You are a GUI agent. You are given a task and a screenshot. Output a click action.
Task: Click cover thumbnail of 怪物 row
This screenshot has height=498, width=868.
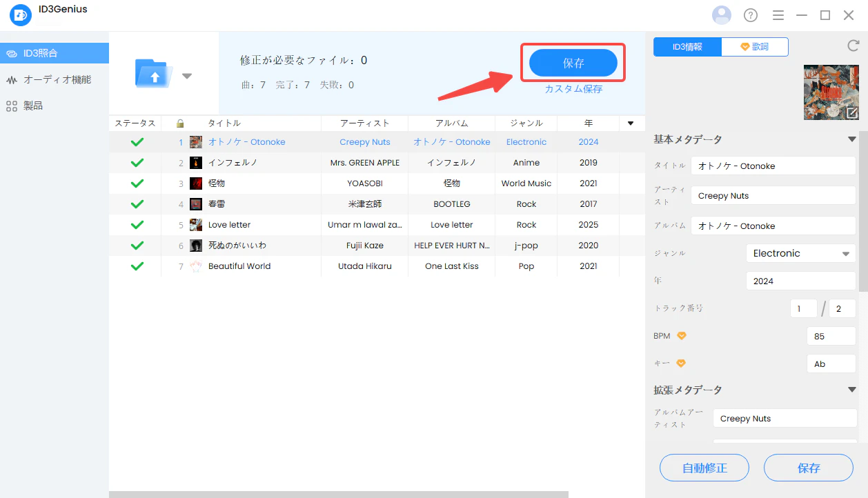click(x=196, y=183)
